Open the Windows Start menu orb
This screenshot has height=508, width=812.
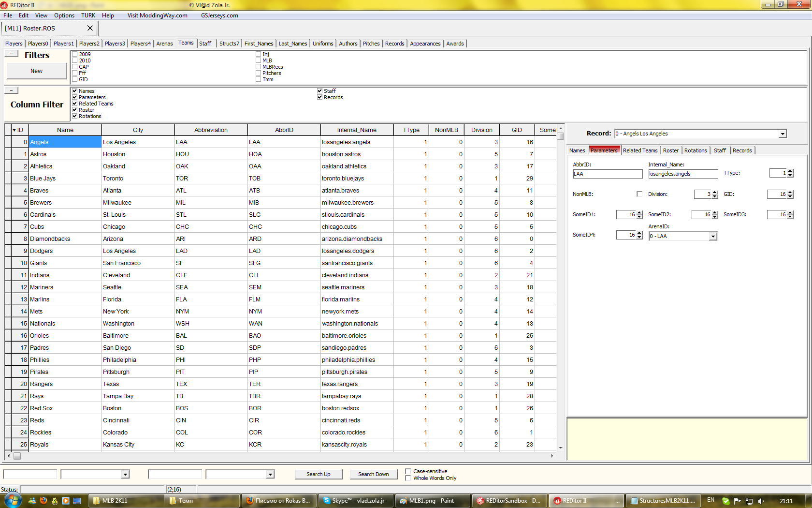coord(12,501)
